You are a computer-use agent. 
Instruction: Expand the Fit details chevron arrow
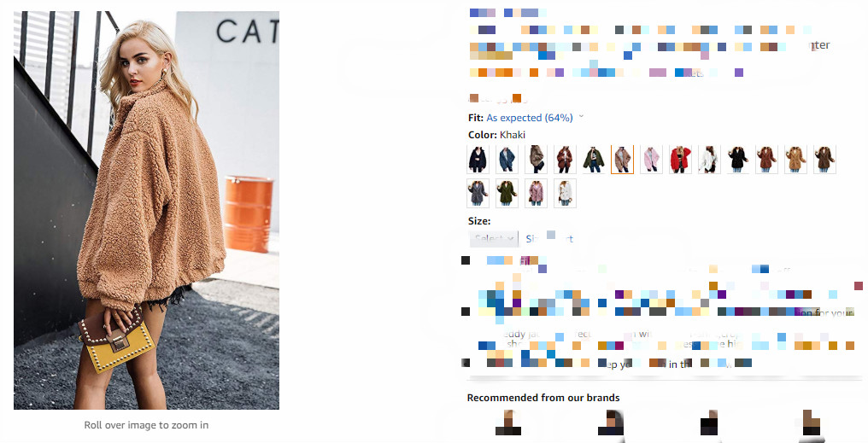581,117
